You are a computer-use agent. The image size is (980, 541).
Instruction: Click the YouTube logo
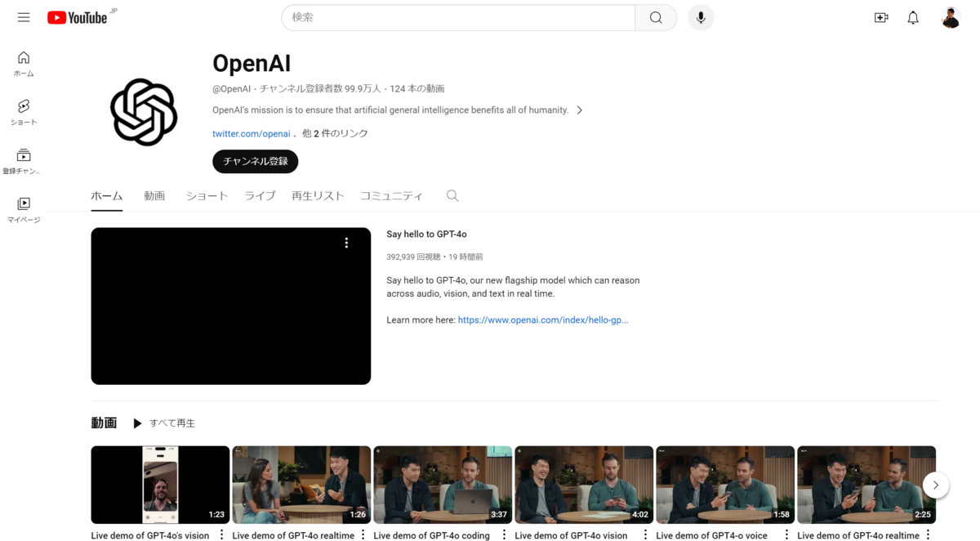[x=78, y=17]
